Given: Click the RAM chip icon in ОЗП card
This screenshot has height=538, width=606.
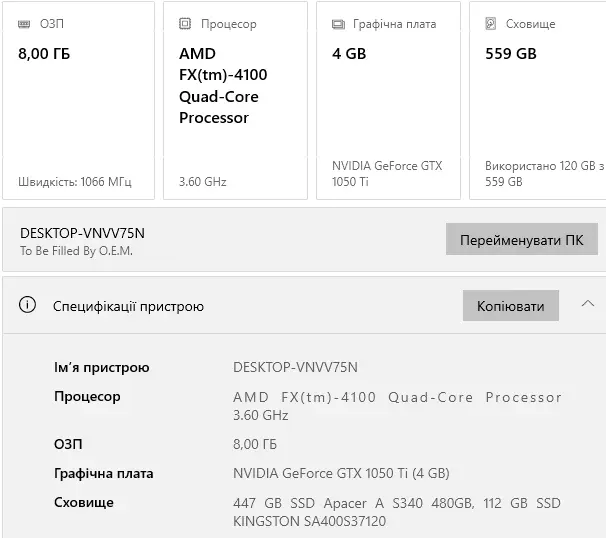Looking at the screenshot, I should [x=25, y=23].
